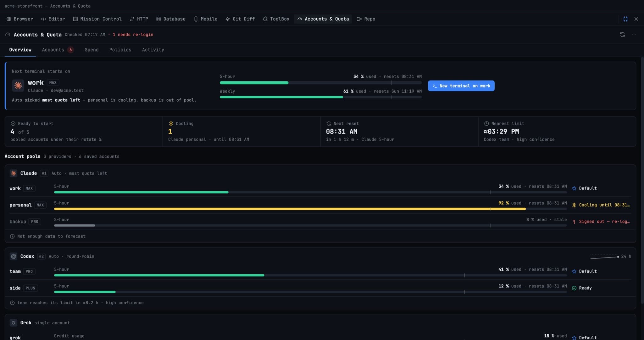Click the Codex team 5-hour usage bar
The height and width of the screenshot is (340, 644).
click(310, 275)
